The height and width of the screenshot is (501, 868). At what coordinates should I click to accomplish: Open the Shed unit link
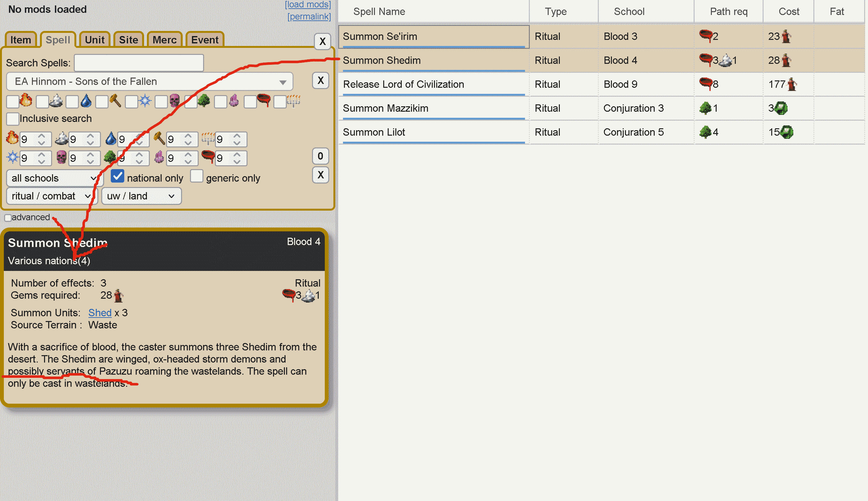(100, 312)
